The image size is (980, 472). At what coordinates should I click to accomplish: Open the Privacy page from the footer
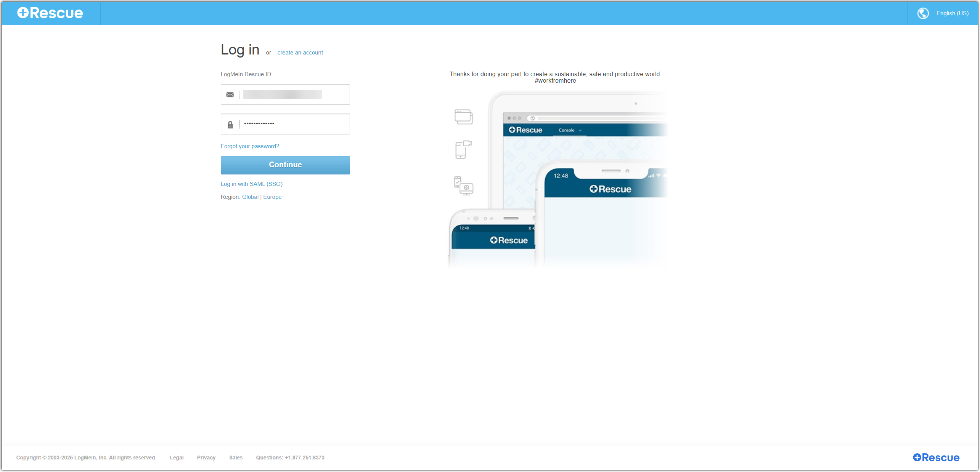tap(206, 458)
